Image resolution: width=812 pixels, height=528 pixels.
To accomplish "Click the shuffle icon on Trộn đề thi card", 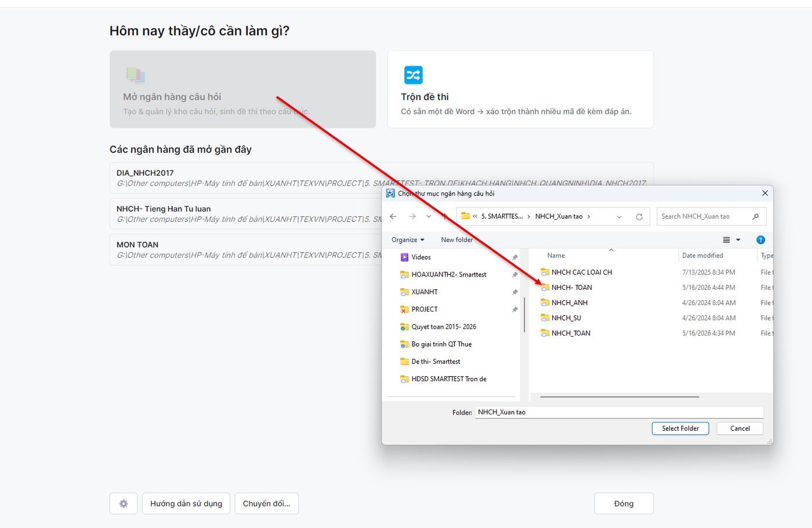I will pyautogui.click(x=413, y=75).
